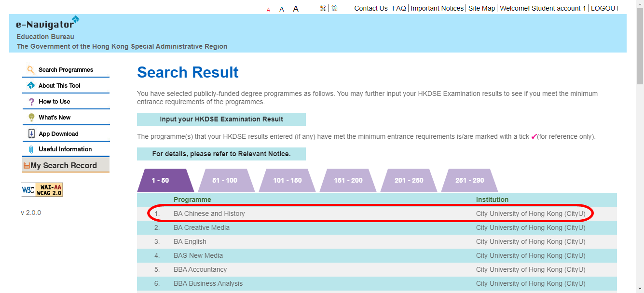Click the W3C WAI-AA WCAG 2.0 badge
644x293 pixels.
[42, 189]
